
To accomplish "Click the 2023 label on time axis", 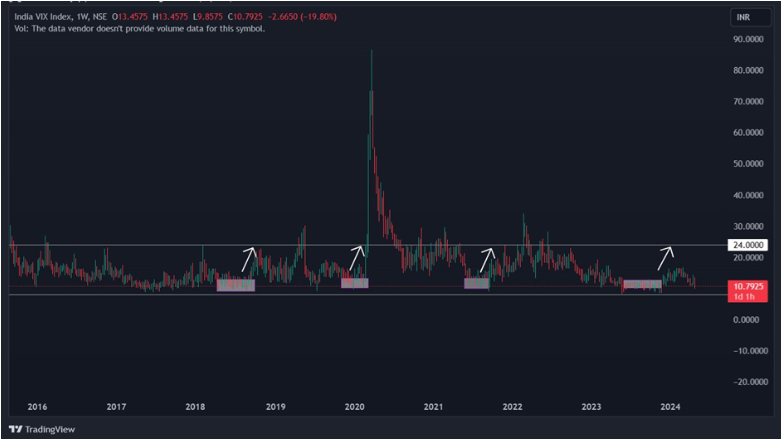I will point(592,407).
